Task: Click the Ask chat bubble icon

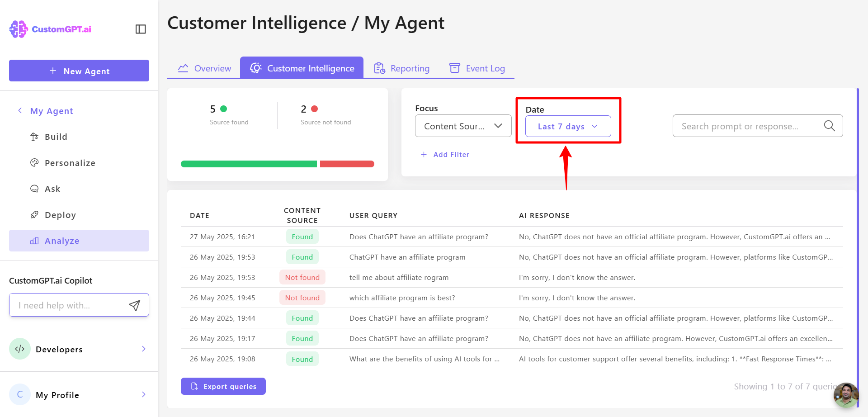Action: click(x=34, y=189)
